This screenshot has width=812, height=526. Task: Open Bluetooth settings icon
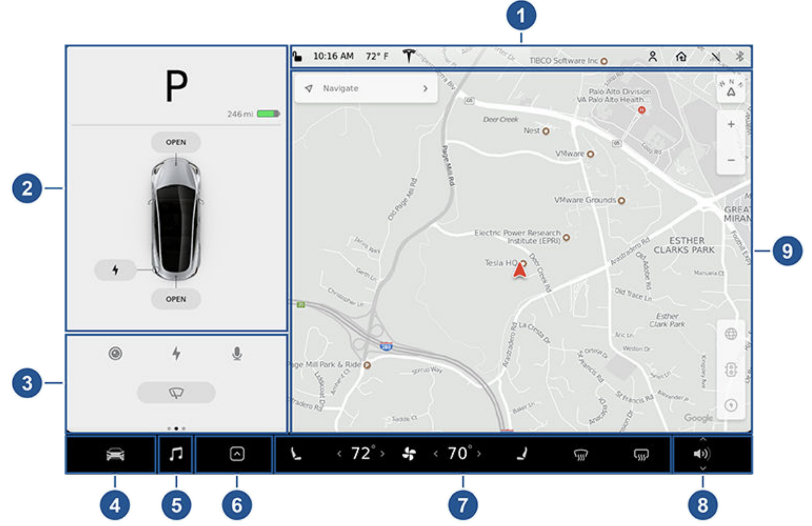coord(740,56)
